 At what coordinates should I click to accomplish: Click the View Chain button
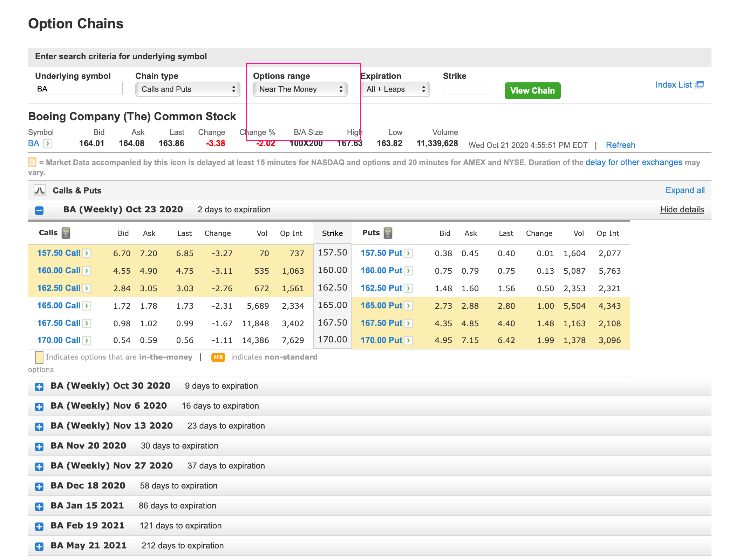[x=532, y=90]
